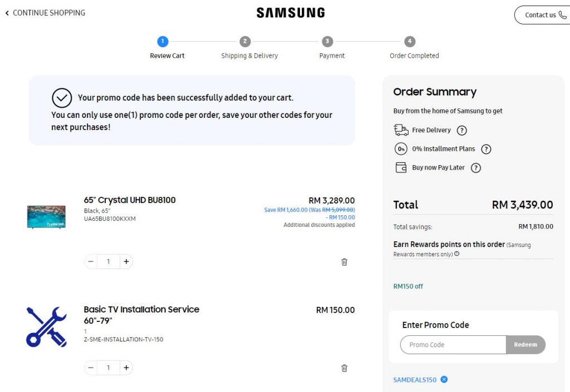The height and width of the screenshot is (392, 570).
Task: Open the Crystal UHD TV thumbnail
Action: 46,216
